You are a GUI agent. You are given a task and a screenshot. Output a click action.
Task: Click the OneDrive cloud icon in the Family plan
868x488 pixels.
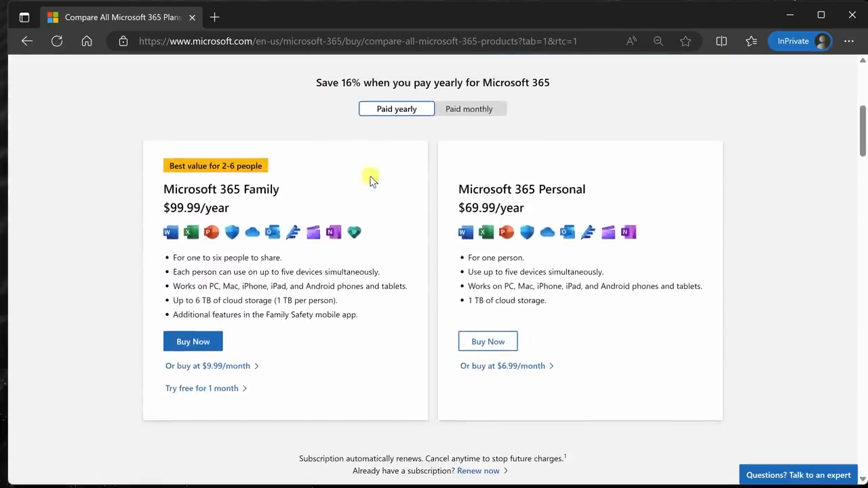[252, 232]
